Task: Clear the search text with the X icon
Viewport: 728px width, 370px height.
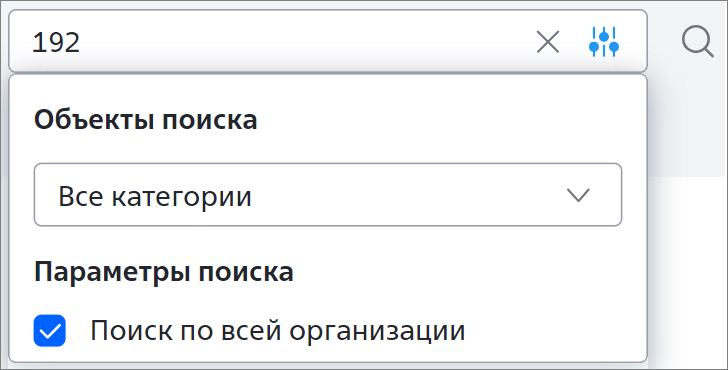Action: click(548, 42)
